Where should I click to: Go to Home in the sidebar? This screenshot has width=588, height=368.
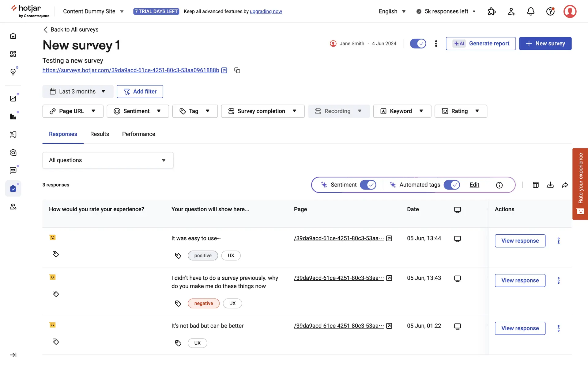[x=13, y=36]
